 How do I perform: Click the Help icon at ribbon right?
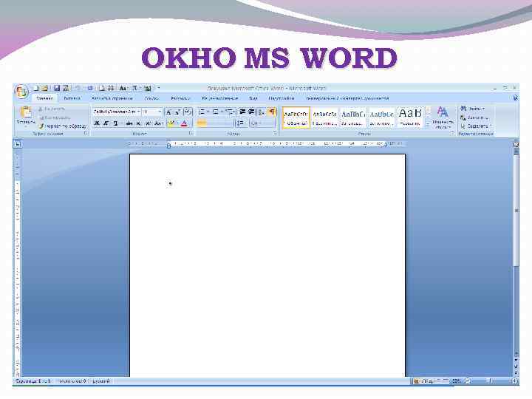pyautogui.click(x=516, y=98)
